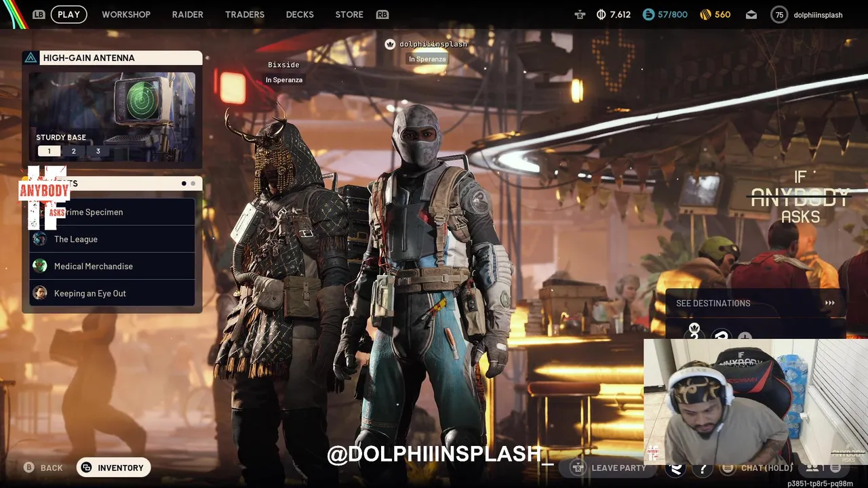Open the antenna project thumbnail
The width and height of the screenshot is (868, 488).
113,117
